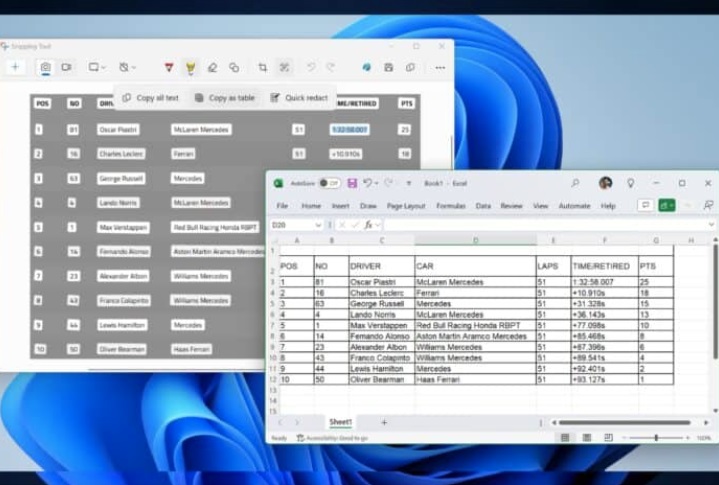The height and width of the screenshot is (485, 719).
Task: Add new sheet with plus button
Action: click(x=384, y=422)
